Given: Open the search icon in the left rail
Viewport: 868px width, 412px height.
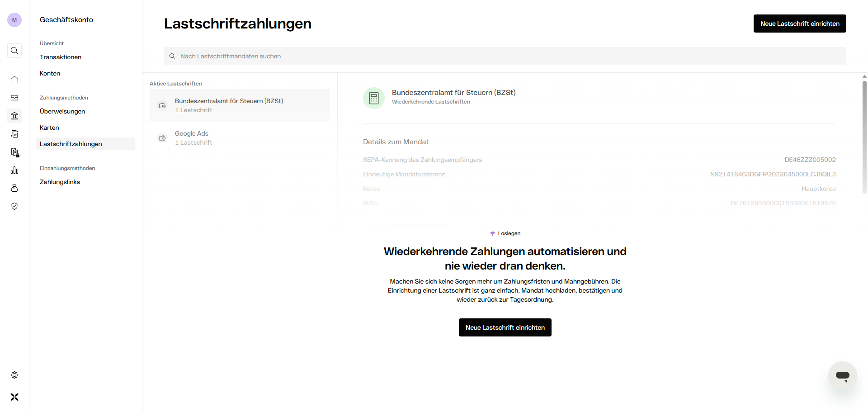Looking at the screenshot, I should (14, 51).
